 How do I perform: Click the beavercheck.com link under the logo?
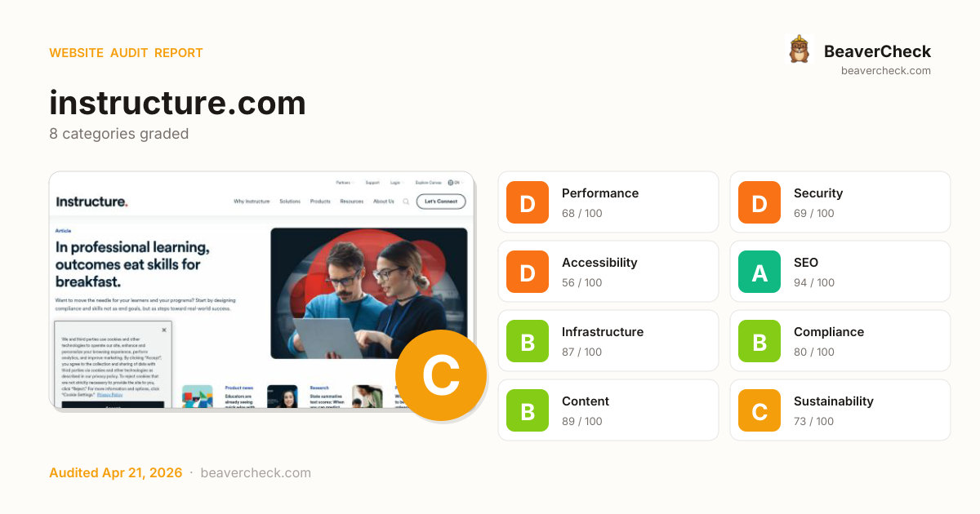point(886,71)
